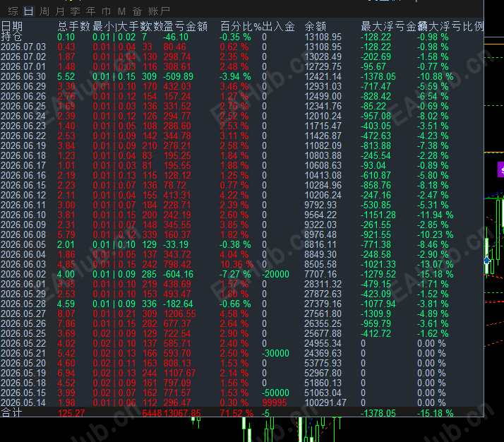Switch to the 账户 account tab
Screen dimensions: 504x442
click(159, 11)
